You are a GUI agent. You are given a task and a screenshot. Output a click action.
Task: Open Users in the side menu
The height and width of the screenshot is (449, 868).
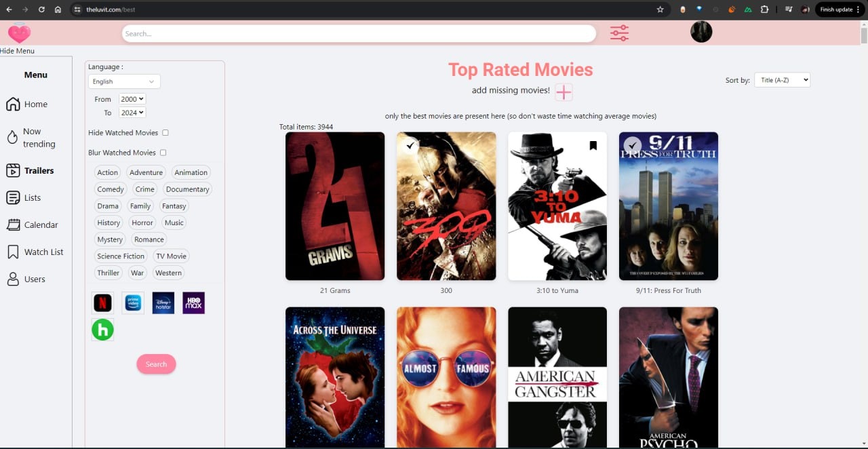pyautogui.click(x=26, y=279)
